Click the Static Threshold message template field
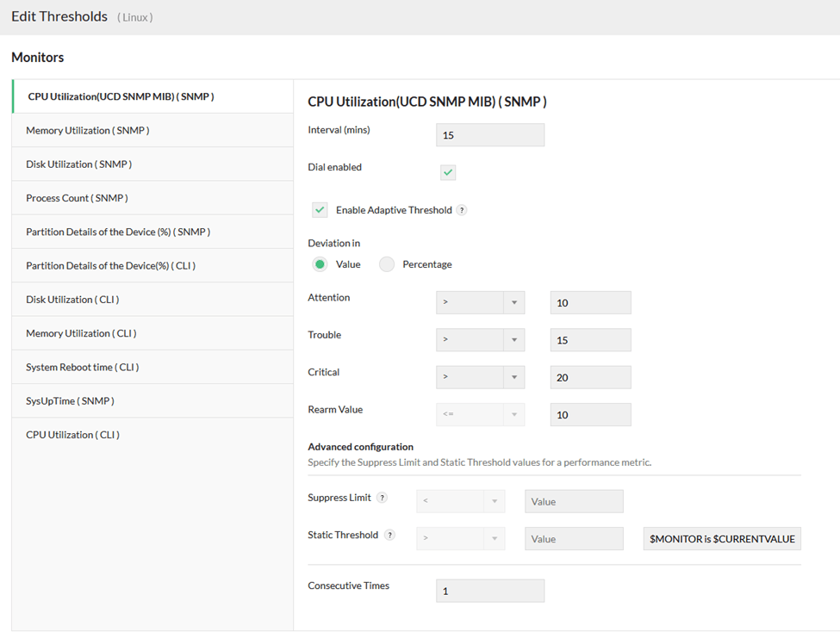 point(722,538)
